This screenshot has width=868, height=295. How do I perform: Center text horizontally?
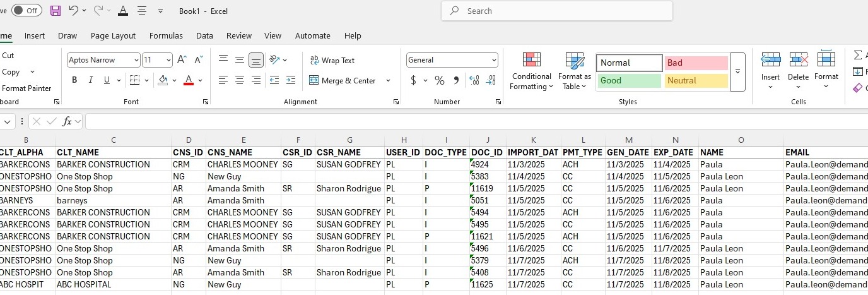tap(240, 80)
